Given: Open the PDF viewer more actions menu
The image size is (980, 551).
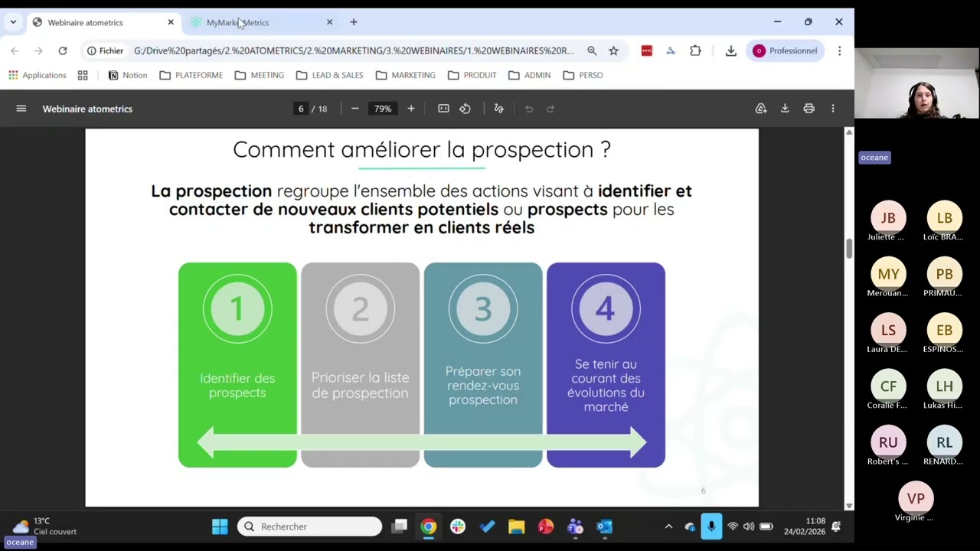Looking at the screenshot, I should click(833, 109).
